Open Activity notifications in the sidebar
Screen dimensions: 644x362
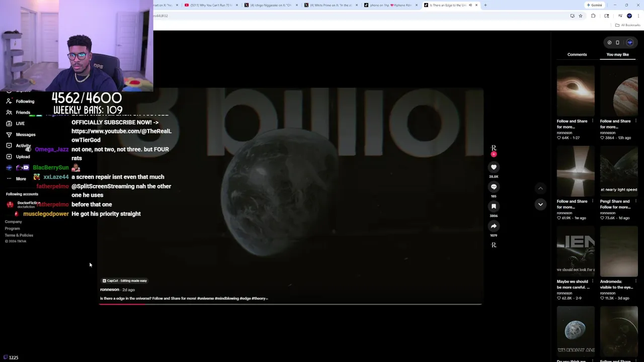tap(18, 145)
